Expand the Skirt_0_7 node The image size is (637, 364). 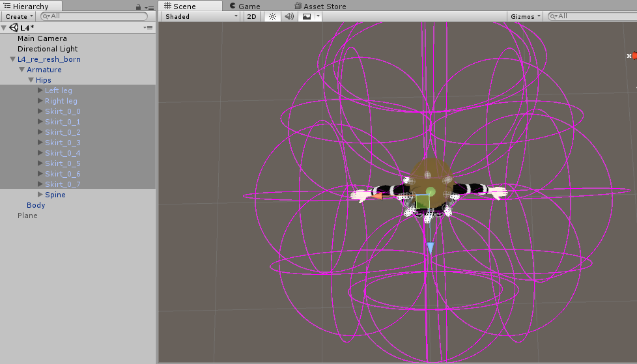(40, 184)
